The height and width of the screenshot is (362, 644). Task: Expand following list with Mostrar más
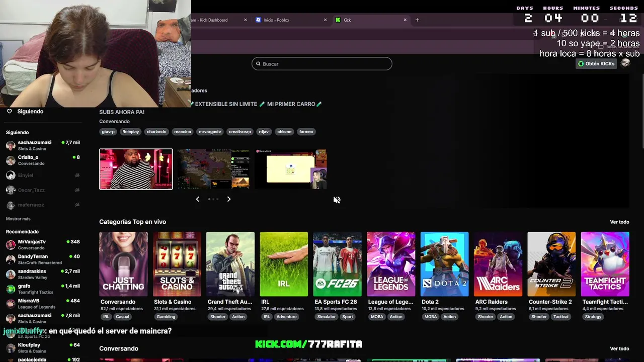pos(18,219)
